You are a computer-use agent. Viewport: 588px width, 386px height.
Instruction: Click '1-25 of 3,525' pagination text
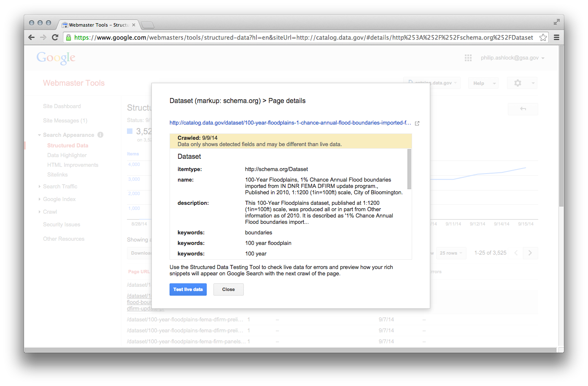pyautogui.click(x=490, y=253)
